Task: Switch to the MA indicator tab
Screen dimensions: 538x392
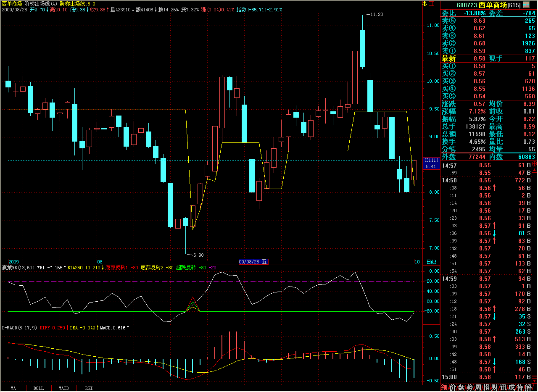Action: tap(13, 389)
